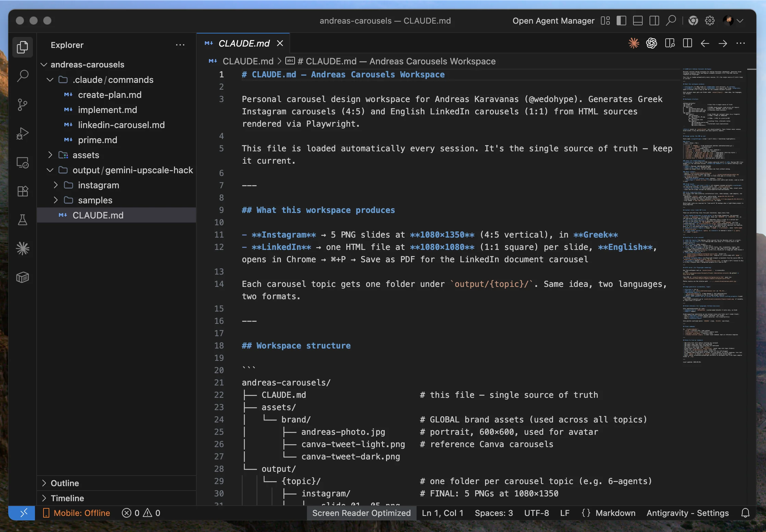Change LF end of line sequence

point(565,513)
